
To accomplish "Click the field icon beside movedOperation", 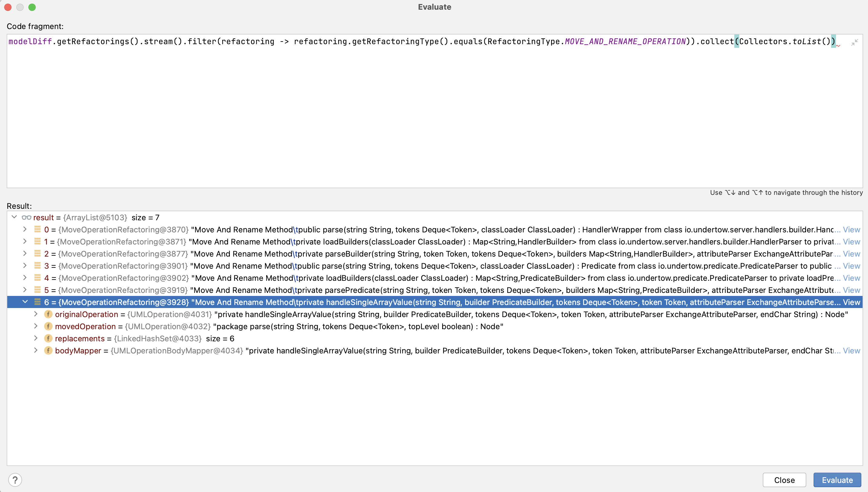I will [48, 326].
